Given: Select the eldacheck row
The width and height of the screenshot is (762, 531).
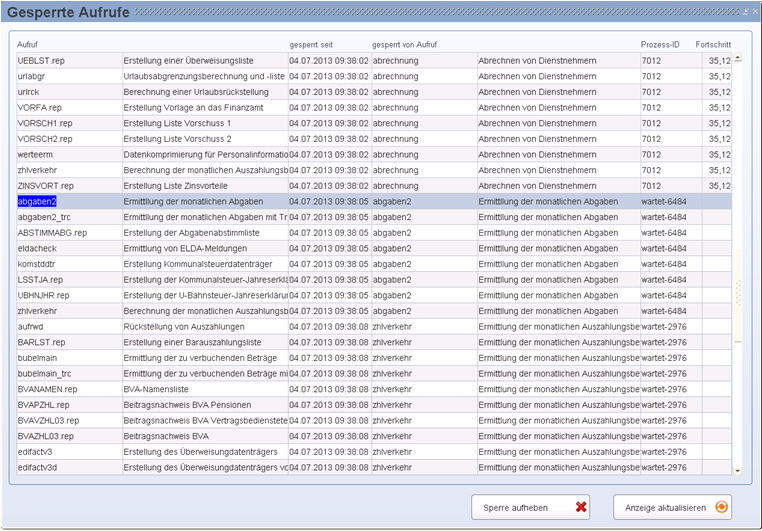Looking at the screenshot, I should click(374, 248).
